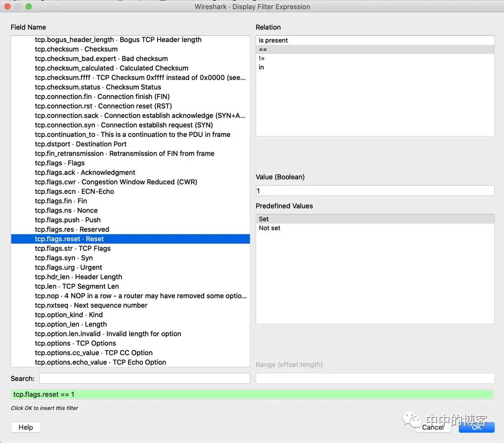Screen dimensions: 504x443
Task: Select tcp.option.len.invalid field row
Action: [131, 334]
